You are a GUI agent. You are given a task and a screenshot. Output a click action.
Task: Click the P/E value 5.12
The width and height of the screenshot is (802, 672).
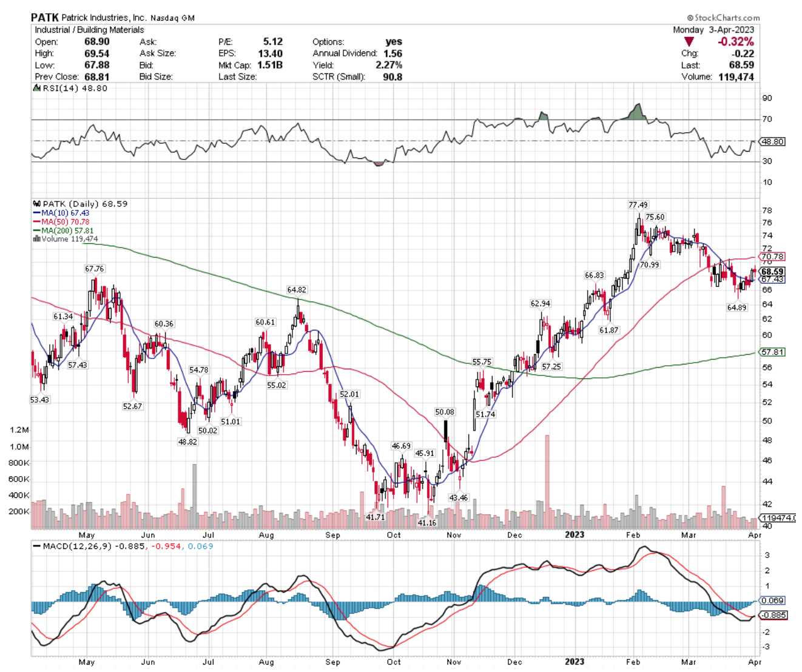click(x=273, y=42)
